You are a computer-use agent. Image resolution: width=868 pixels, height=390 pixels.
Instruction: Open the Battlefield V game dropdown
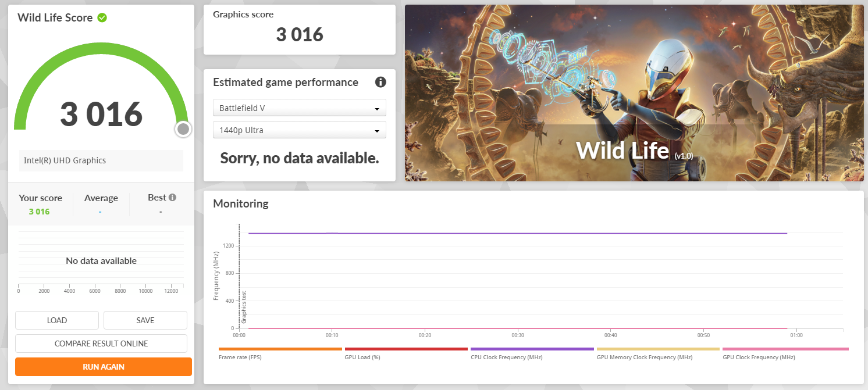coord(300,108)
